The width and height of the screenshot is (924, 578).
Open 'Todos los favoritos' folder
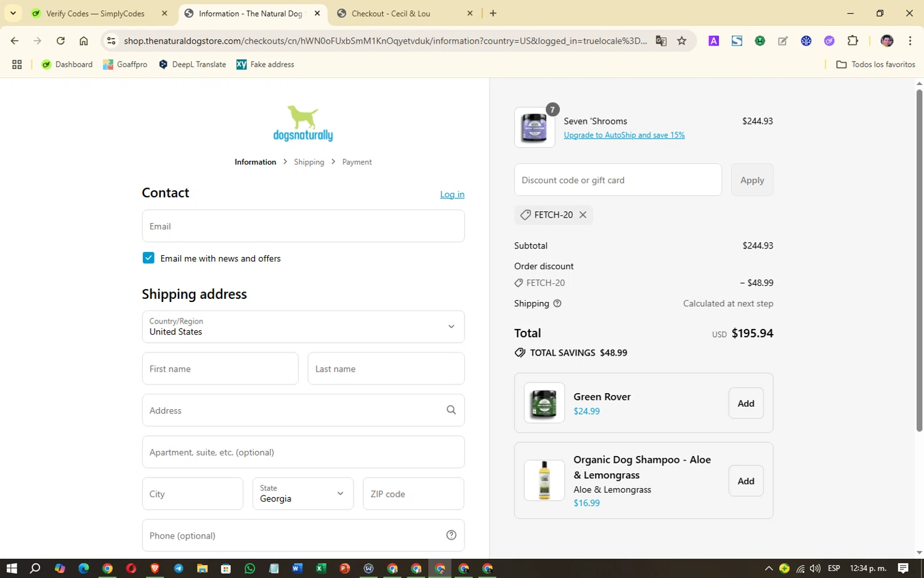(x=875, y=64)
